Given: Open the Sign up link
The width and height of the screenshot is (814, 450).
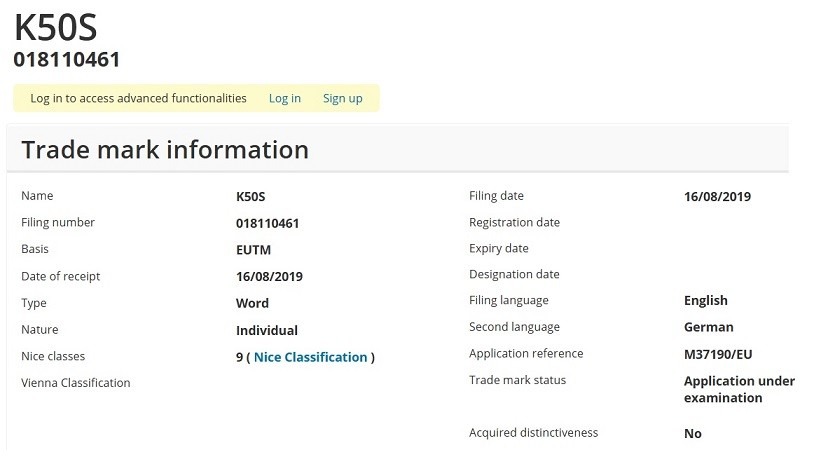Looking at the screenshot, I should (342, 98).
